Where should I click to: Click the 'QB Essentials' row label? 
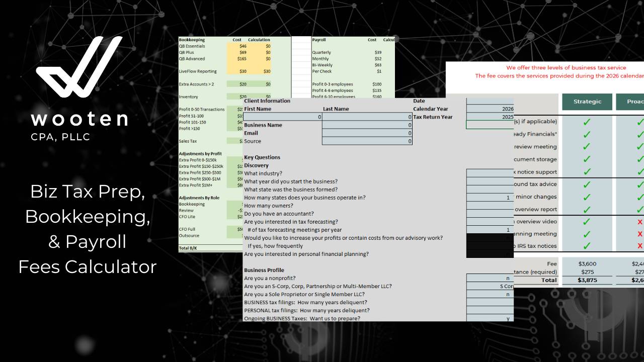click(192, 46)
